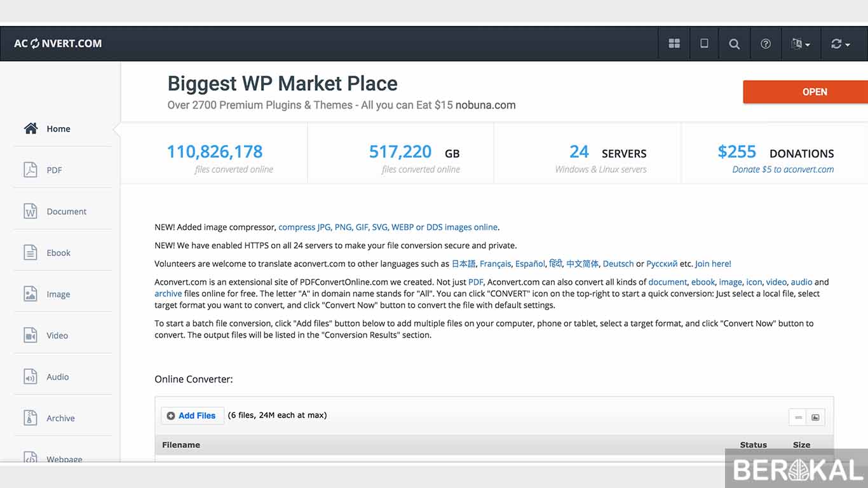Switch to thumbnail view in file list
This screenshot has height=488, width=868.
click(815, 417)
